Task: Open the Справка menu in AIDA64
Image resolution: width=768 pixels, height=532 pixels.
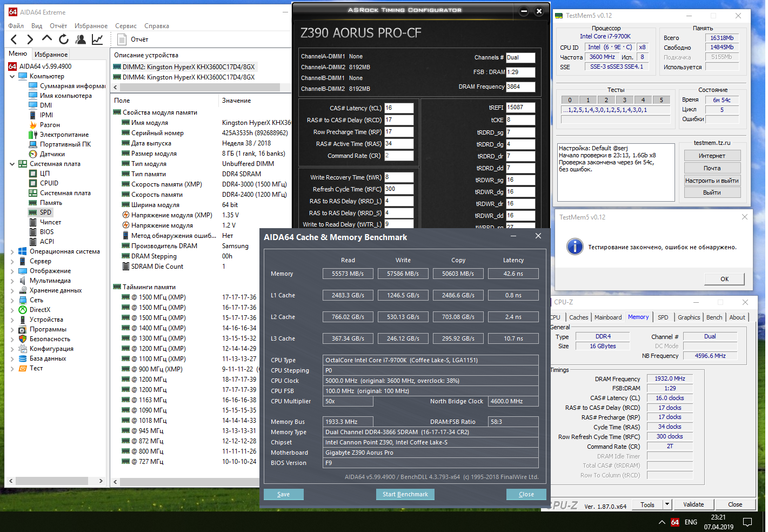Action: (x=157, y=26)
